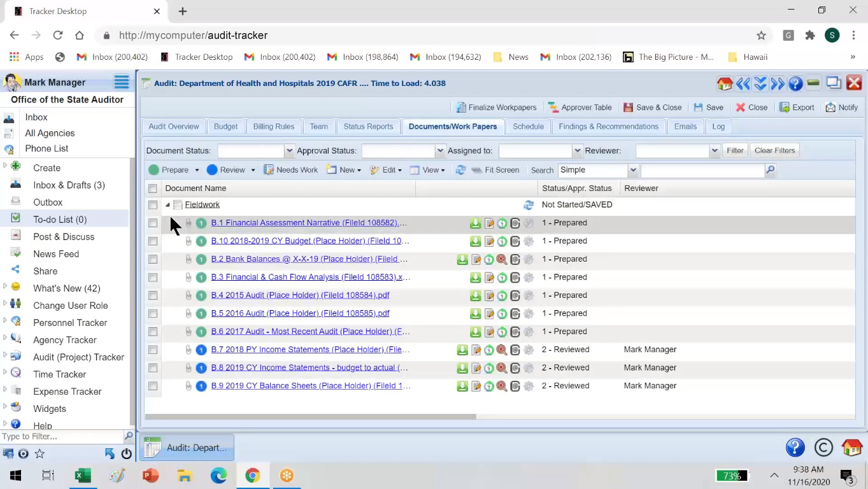Click the copyright symbol icon at bottom right
Image resolution: width=868 pixels, height=489 pixels.
tap(823, 448)
